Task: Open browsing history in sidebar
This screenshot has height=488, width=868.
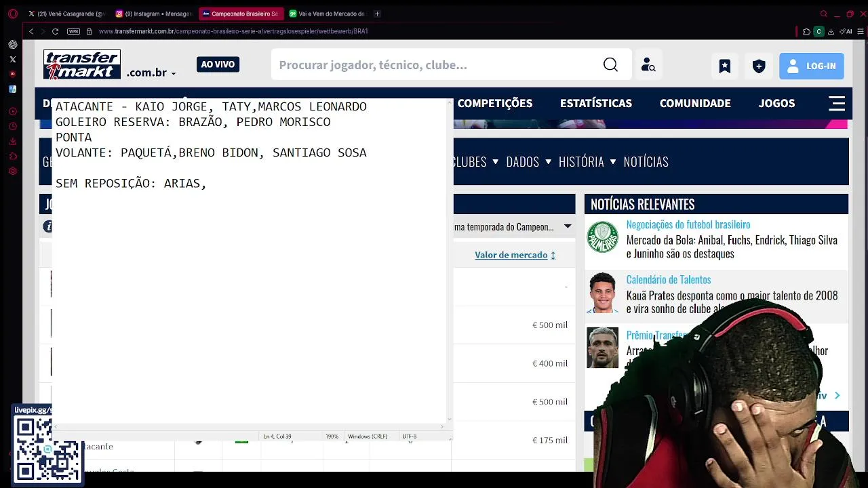Action: (x=13, y=126)
